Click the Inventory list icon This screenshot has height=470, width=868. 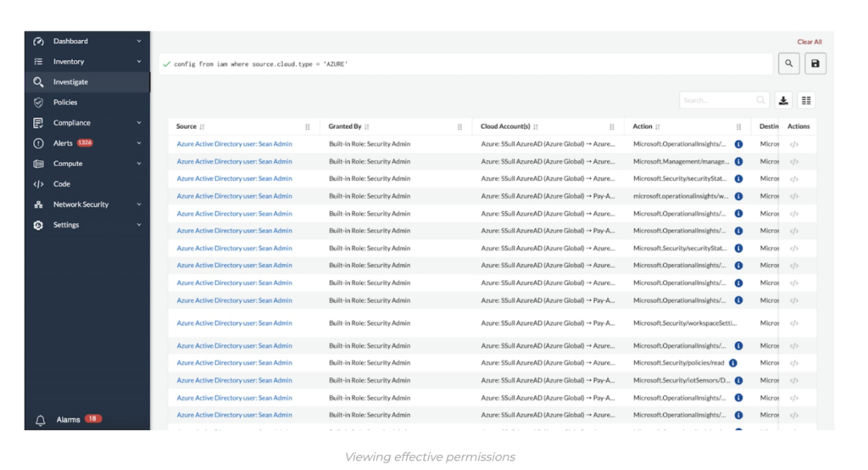point(38,62)
